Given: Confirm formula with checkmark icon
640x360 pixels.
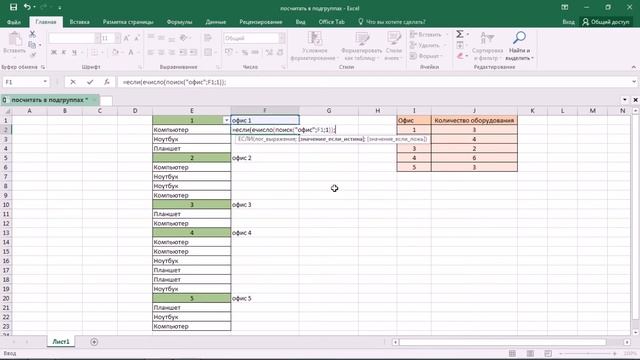Looking at the screenshot, I should coord(90,82).
